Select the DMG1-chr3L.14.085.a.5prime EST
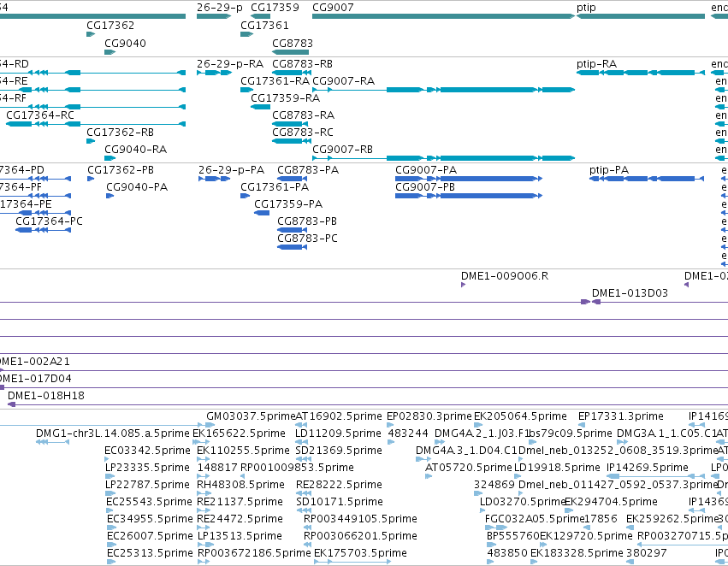 (52, 442)
